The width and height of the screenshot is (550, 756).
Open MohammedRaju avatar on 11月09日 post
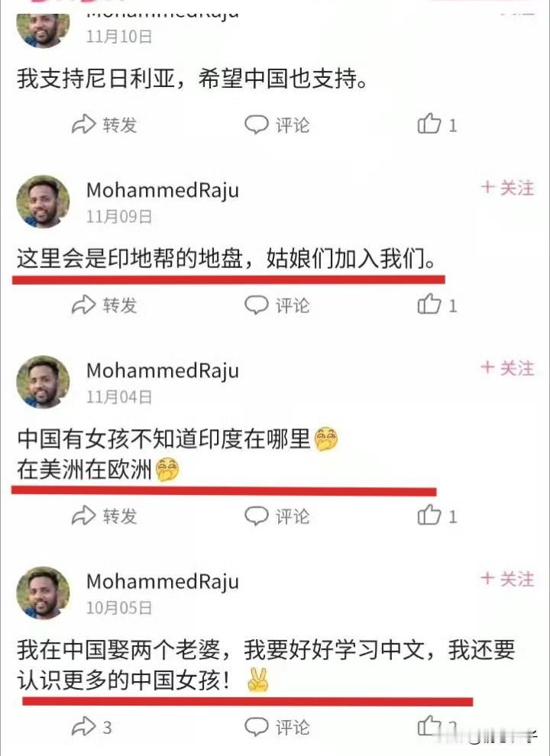pyautogui.click(x=43, y=202)
